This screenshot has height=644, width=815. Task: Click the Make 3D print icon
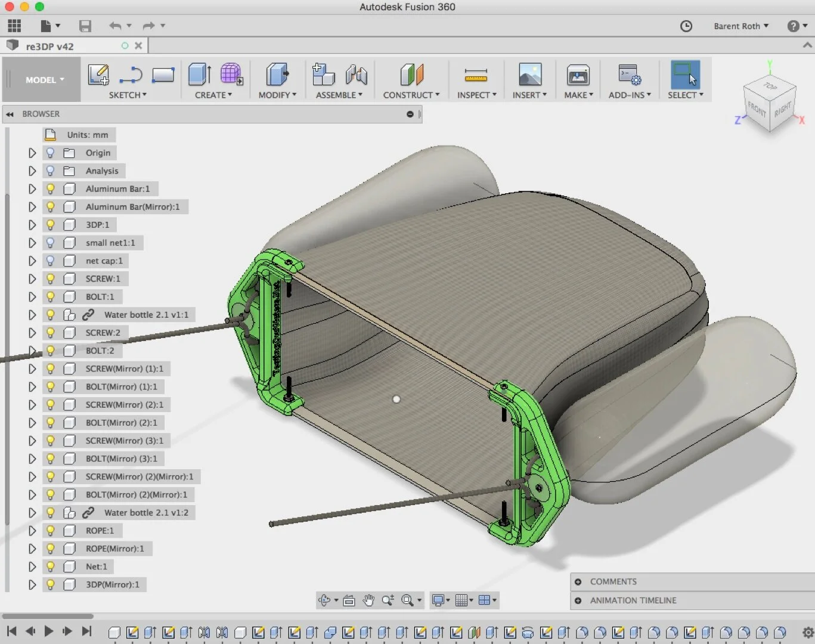coord(578,75)
